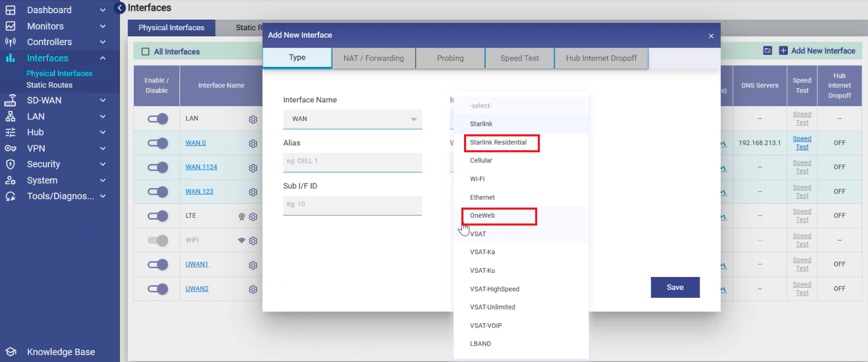
Task: Toggle the WAN.0 interface switch
Action: click(x=158, y=143)
